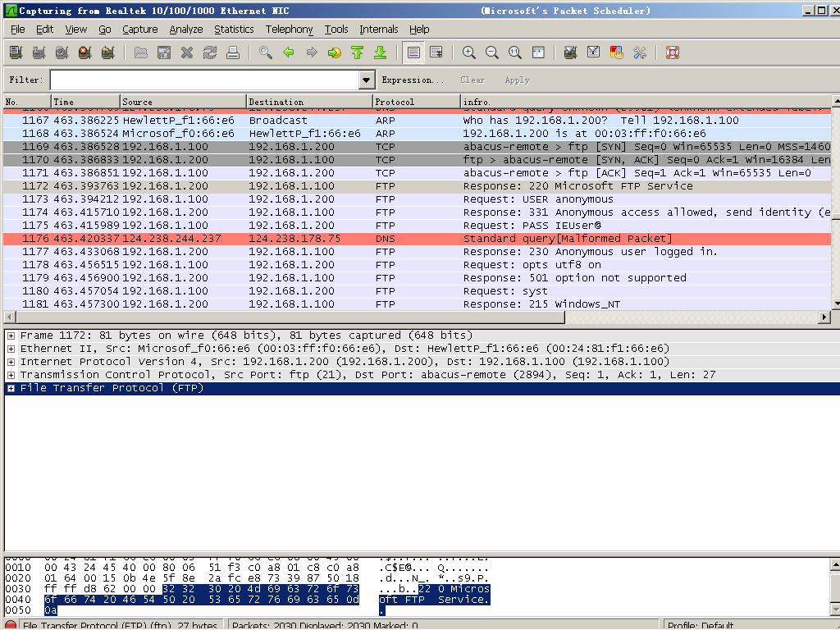
Task: Click the Apply filter button
Action: pyautogui.click(x=517, y=80)
